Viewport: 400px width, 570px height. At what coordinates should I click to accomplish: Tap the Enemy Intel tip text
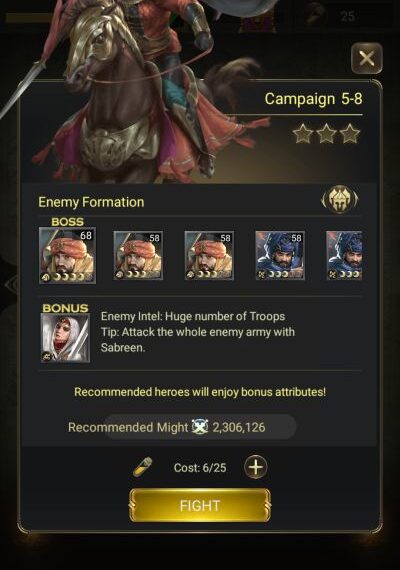(x=198, y=332)
